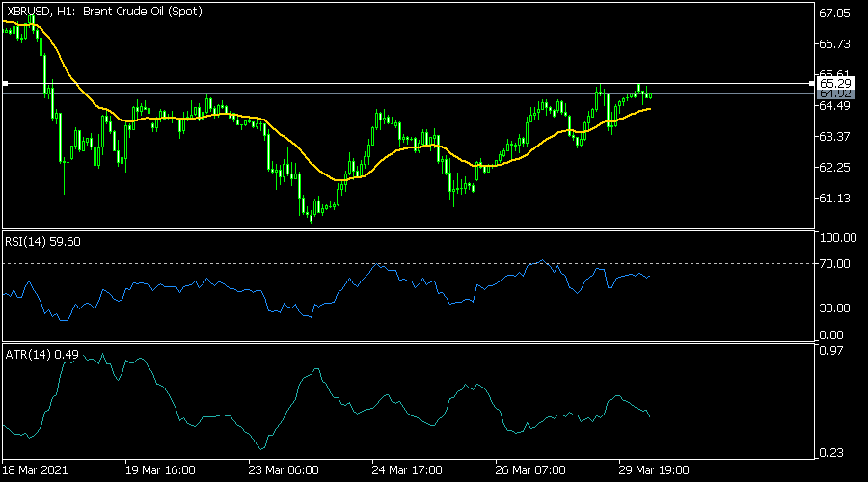Click the RSI 70.00 level axis label

point(833,264)
